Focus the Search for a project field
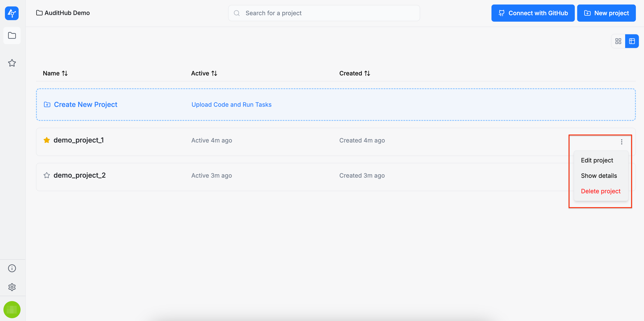644x321 pixels. tap(324, 13)
